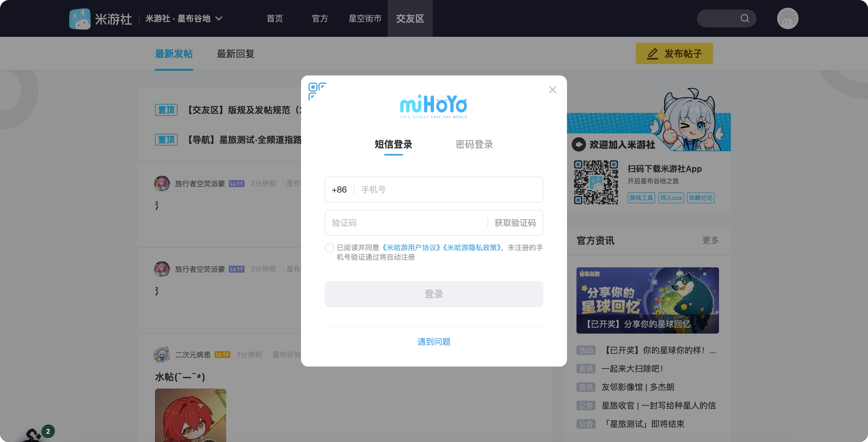Image resolution: width=868 pixels, height=442 pixels.
Task: Click 二次元病患 user avatar
Action: pos(162,354)
